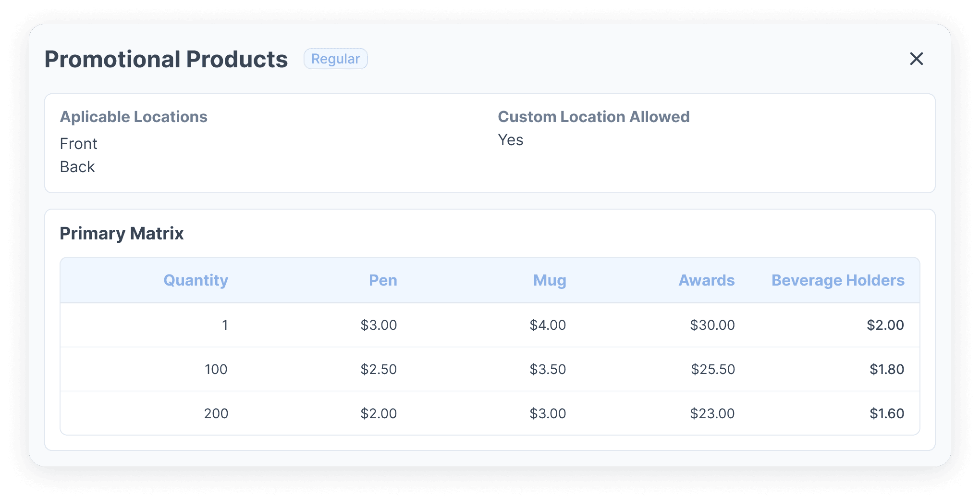Image resolution: width=980 pixels, height=500 pixels.
Task: Click the Pen column header
Action: click(x=383, y=280)
